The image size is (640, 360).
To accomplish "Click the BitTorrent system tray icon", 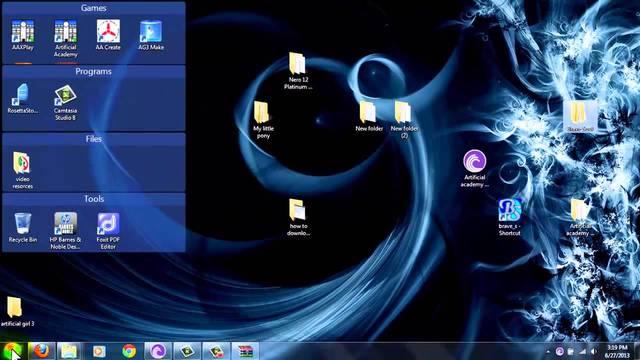I will coord(560,351).
